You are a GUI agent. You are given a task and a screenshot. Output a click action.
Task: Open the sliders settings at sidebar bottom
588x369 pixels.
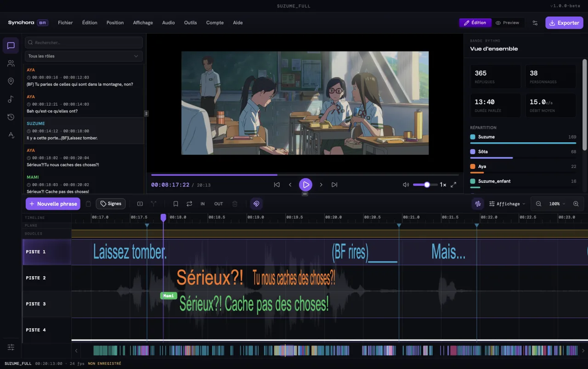click(x=11, y=347)
